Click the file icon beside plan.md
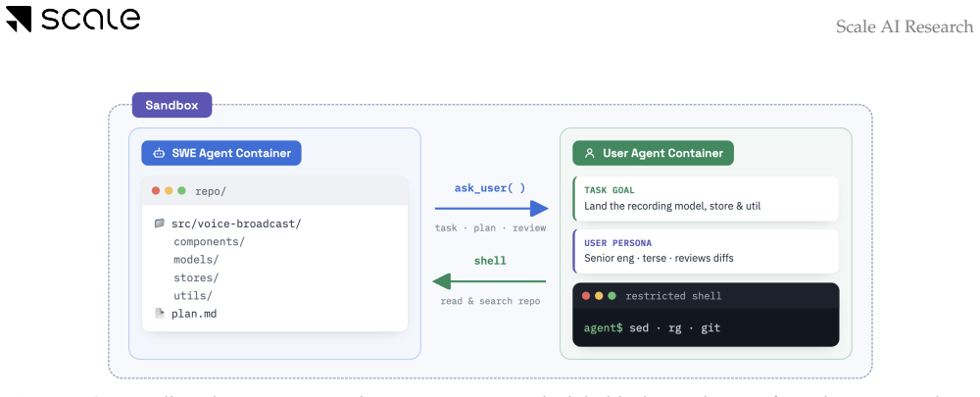The width and height of the screenshot is (980, 397). click(x=160, y=314)
